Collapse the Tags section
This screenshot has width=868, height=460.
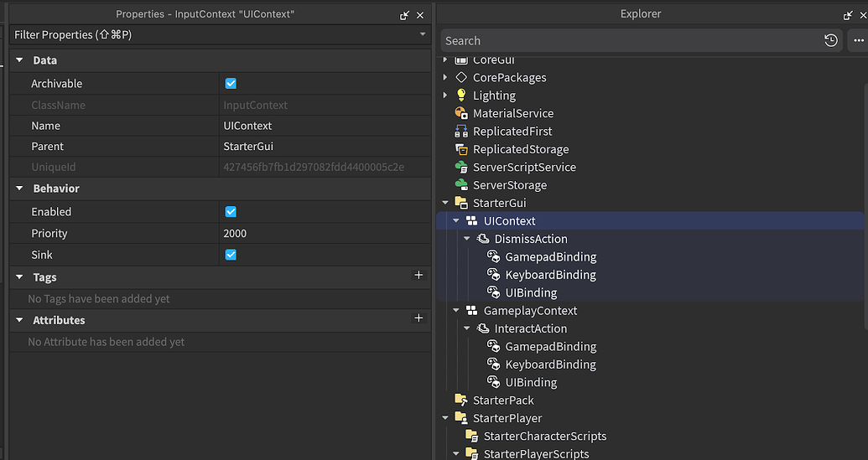click(19, 277)
